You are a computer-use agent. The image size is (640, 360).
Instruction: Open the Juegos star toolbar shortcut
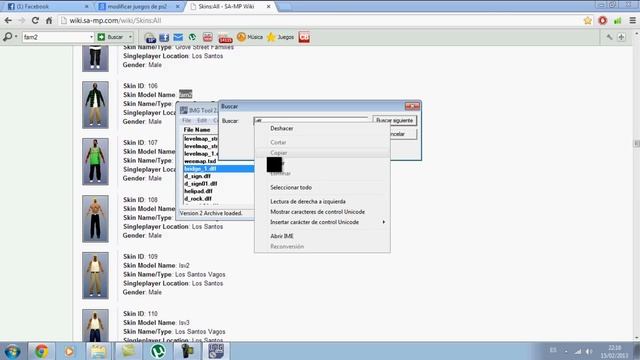(280, 37)
